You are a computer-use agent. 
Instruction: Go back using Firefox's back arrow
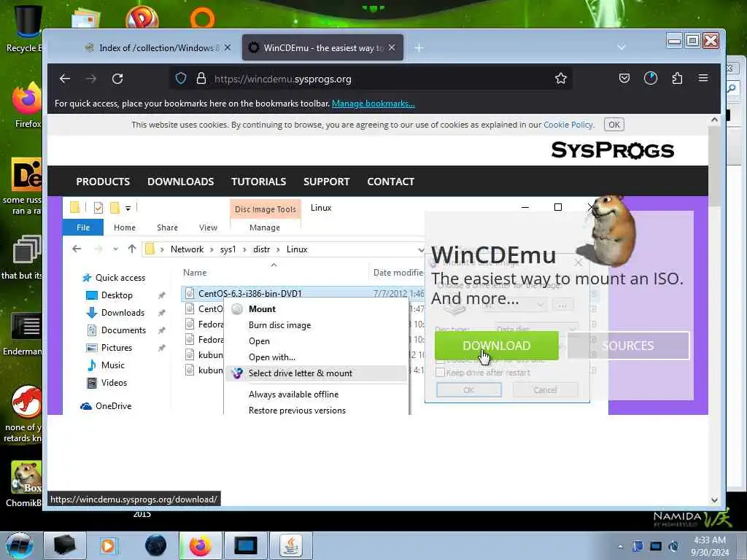[65, 79]
